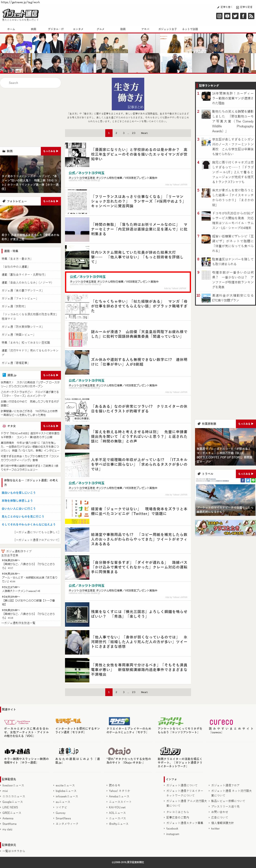Open the RSS feed icon in the header
256x868 pixels.
click(251, 16)
